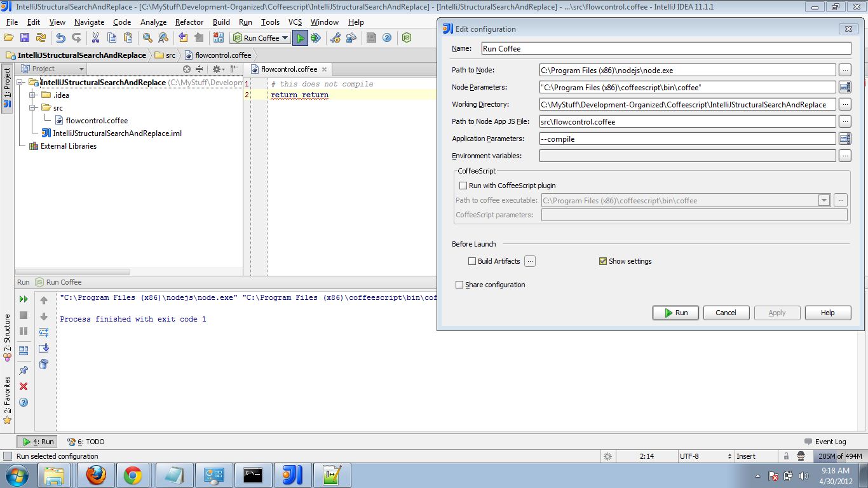Click the Help icon in Run panel sidebar
This screenshot has height=488, width=868.
24,402
